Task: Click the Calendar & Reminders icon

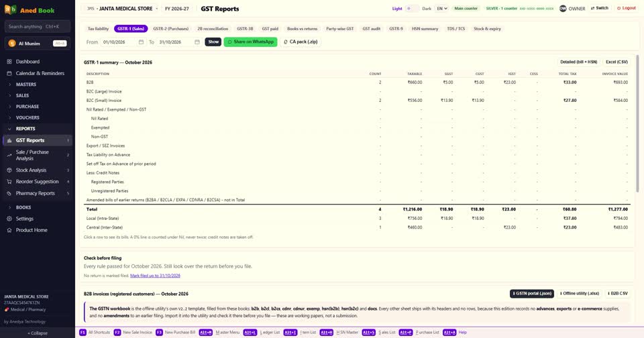Action: (x=9, y=74)
